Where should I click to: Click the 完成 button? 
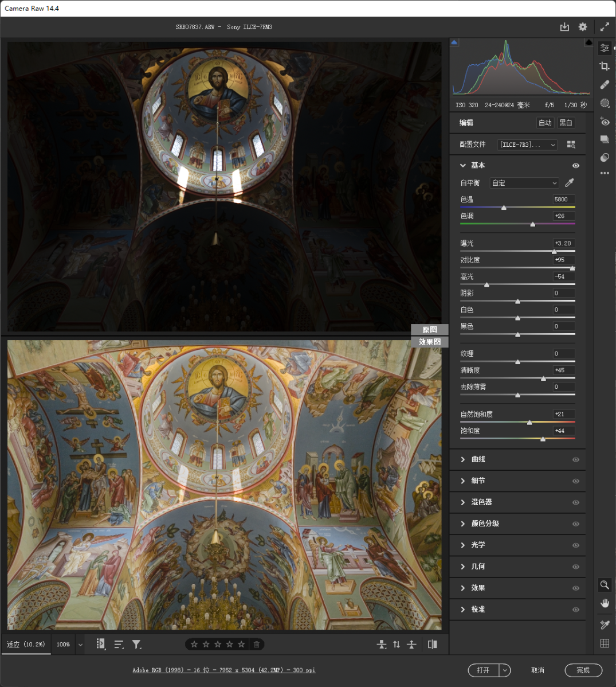pos(583,670)
